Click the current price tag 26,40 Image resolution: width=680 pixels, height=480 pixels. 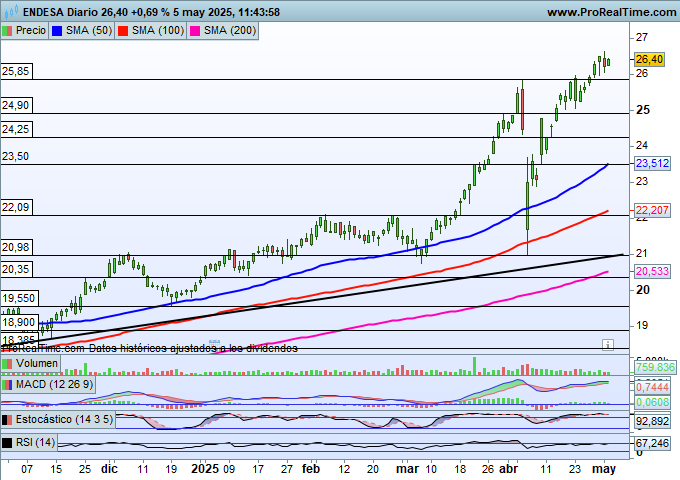[x=649, y=59]
